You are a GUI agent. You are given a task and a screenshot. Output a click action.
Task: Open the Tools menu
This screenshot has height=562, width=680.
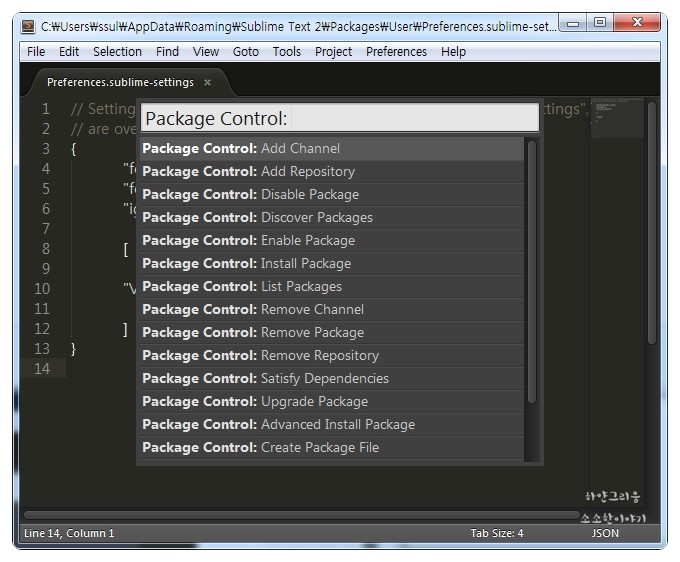pyautogui.click(x=287, y=52)
